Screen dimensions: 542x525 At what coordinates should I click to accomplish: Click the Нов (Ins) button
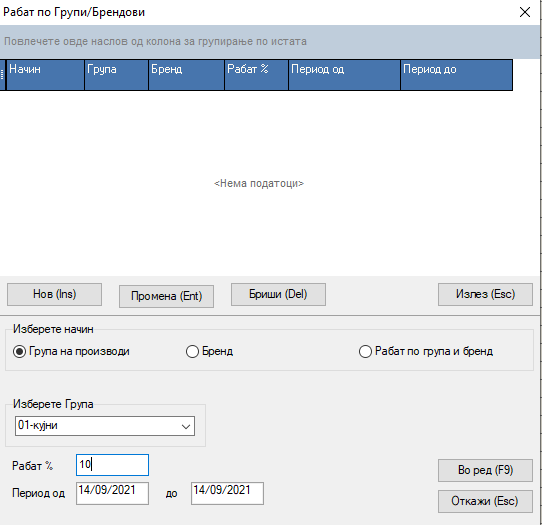tap(54, 294)
